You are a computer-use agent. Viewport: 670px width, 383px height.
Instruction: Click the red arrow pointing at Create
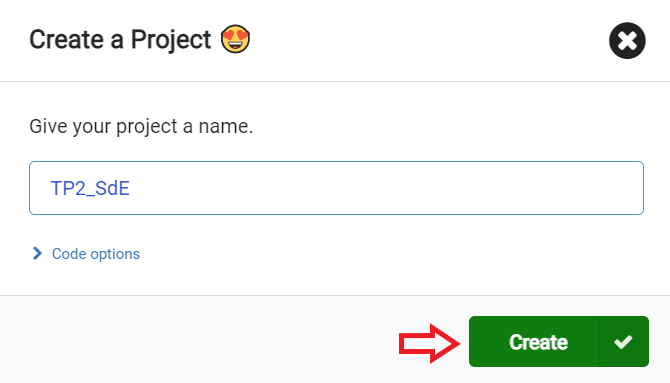429,343
